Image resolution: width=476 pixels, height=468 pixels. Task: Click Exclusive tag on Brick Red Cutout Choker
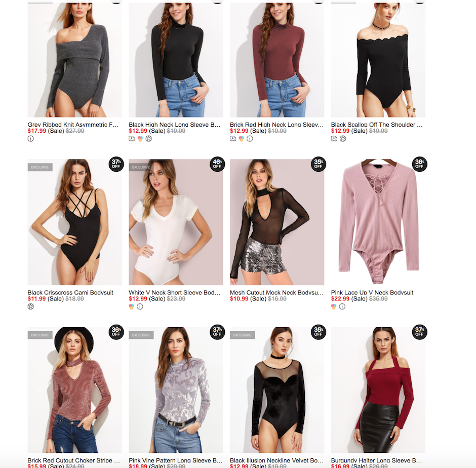pos(40,335)
